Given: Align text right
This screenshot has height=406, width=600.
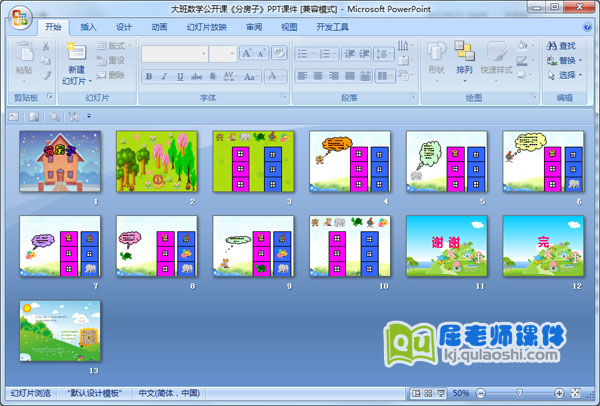Looking at the screenshot, I should (x=334, y=76).
